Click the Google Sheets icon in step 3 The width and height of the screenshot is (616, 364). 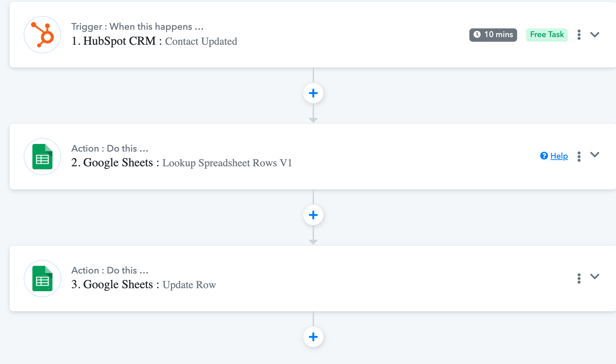pyautogui.click(x=42, y=279)
